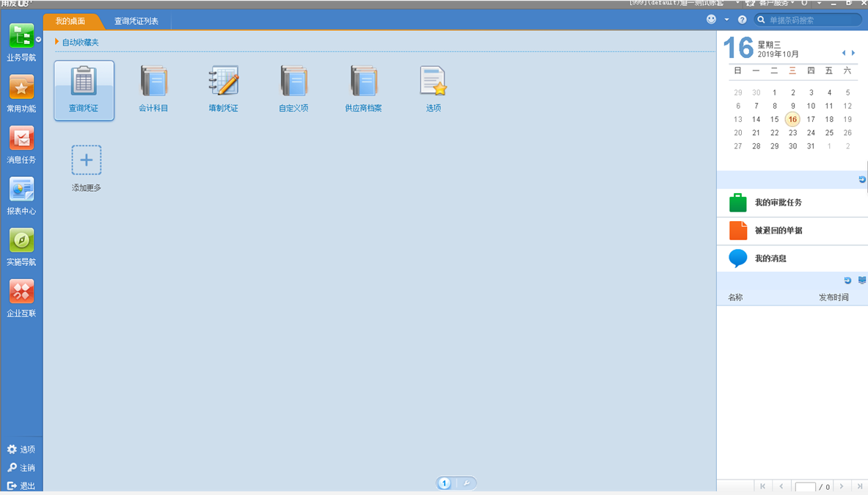The image size is (868, 495).
Task: Select 我的桌面 tab
Action: (70, 21)
